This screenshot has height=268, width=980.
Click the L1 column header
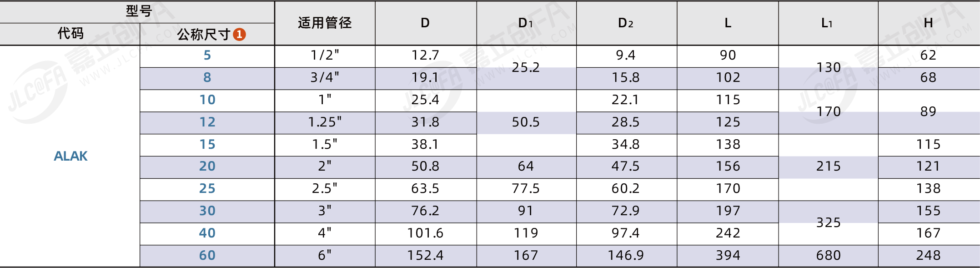pos(827,23)
